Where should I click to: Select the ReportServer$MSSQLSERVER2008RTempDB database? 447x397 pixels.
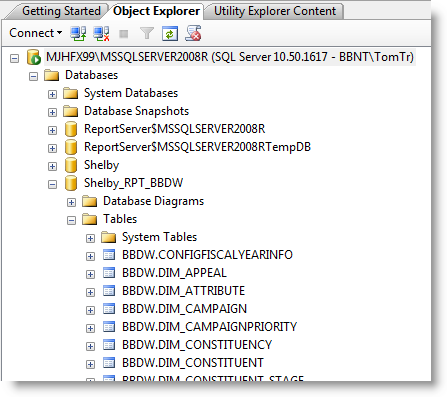click(197, 147)
